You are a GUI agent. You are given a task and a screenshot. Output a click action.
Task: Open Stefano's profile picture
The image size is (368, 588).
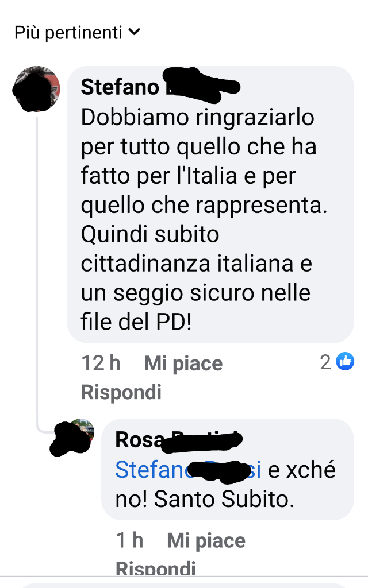click(36, 89)
